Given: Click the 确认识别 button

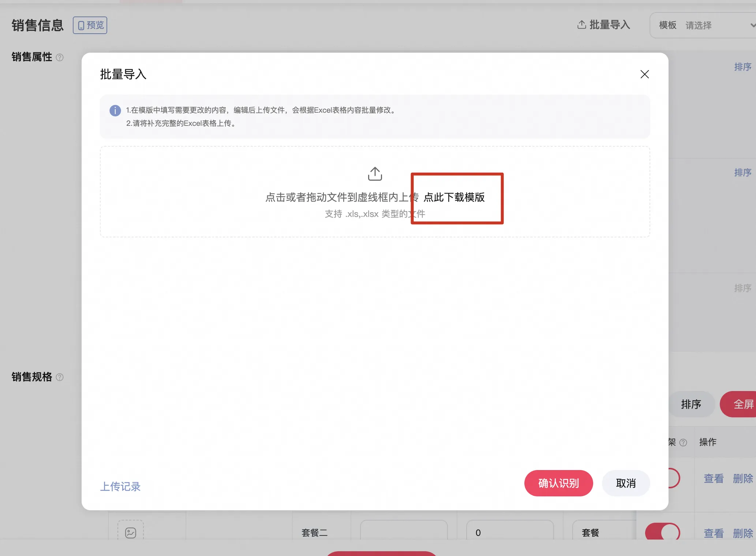Looking at the screenshot, I should pyautogui.click(x=558, y=483).
